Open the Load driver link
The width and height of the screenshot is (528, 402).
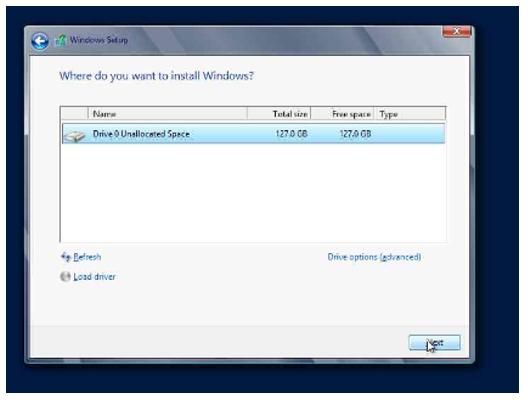point(94,277)
